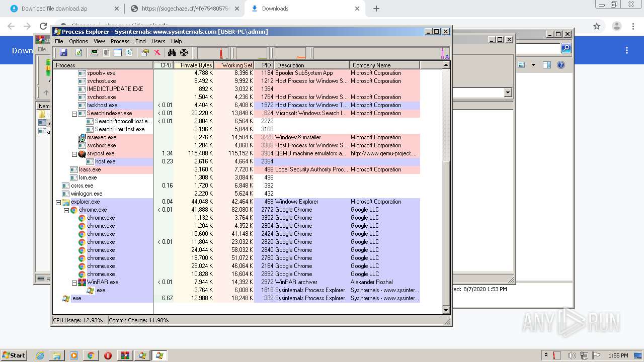Click Internet Explorer icon in taskbar
The height and width of the screenshot is (362, 644).
[40, 355]
